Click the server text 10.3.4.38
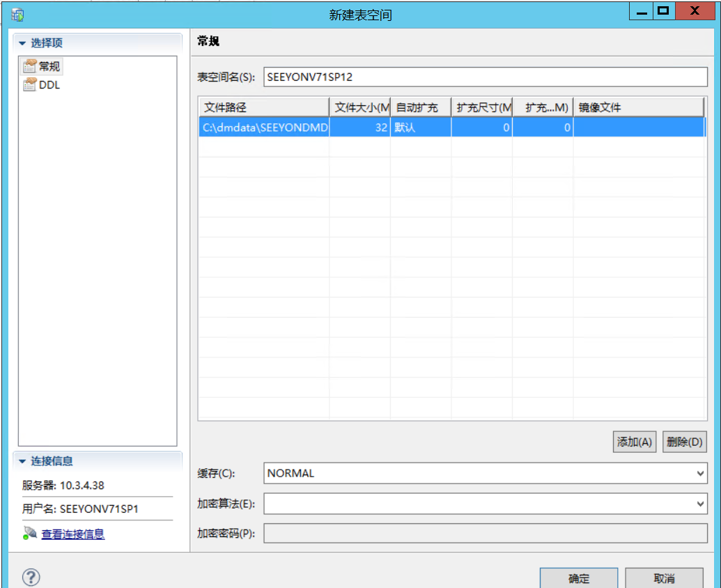Screen dimensions: 721x588 (x=82, y=486)
